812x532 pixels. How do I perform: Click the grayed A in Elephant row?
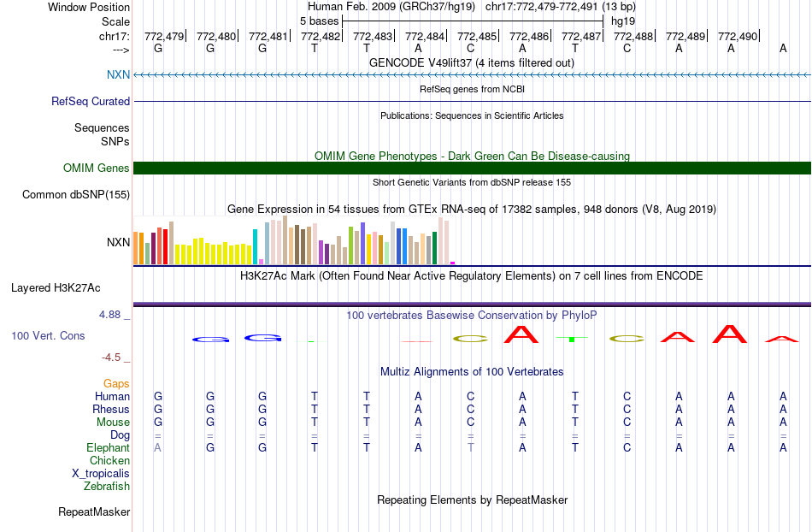pos(158,447)
